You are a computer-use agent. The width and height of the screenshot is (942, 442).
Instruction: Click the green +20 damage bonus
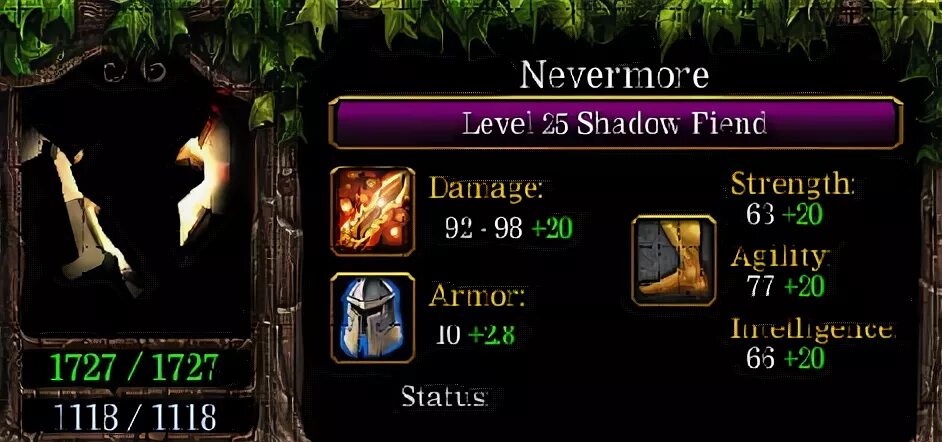tap(552, 228)
